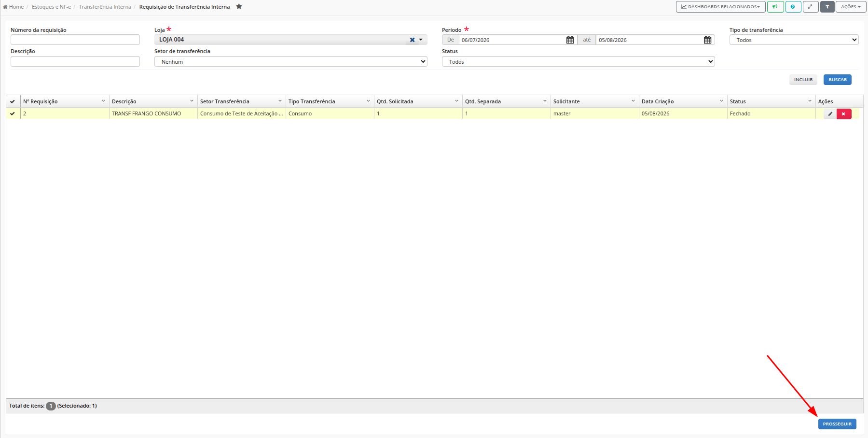Open the help question mark icon
The height and width of the screenshot is (438, 868).
tap(793, 7)
